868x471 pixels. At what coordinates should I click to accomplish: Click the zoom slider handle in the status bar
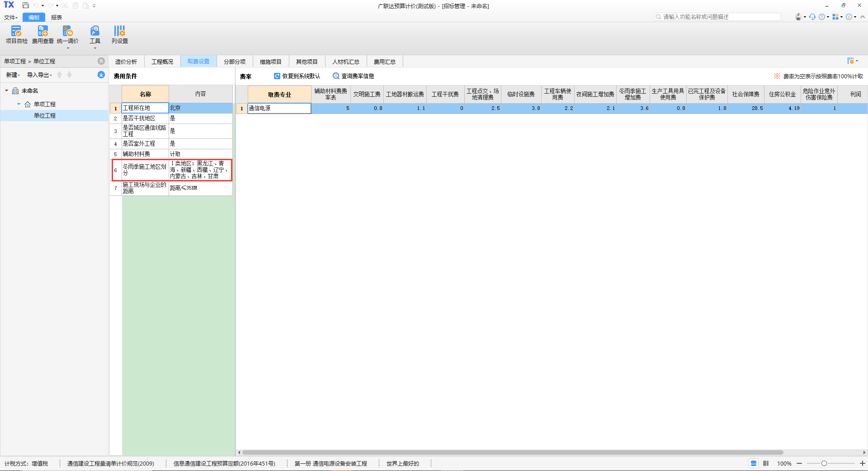tap(824, 463)
